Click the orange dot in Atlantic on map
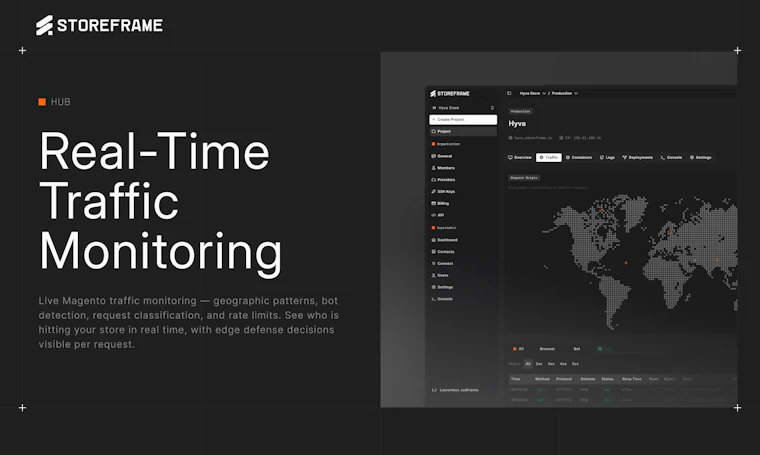This screenshot has height=455, width=760. 626,263
